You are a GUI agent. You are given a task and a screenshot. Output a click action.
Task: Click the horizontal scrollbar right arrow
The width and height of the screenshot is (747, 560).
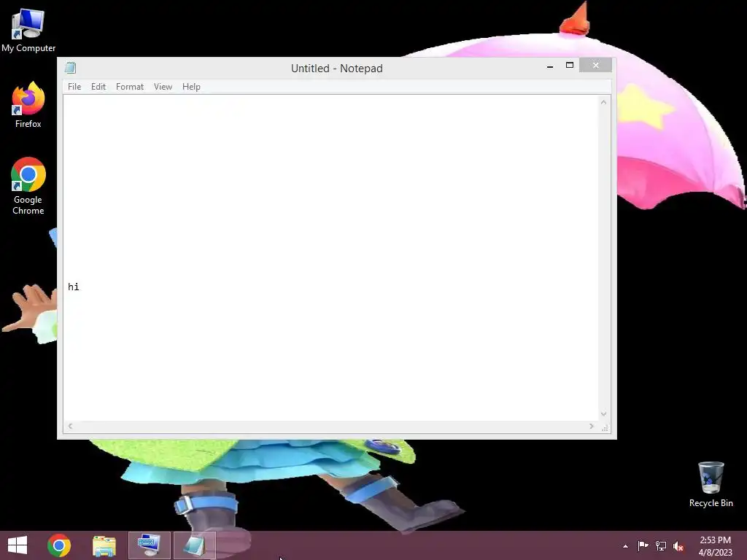click(592, 426)
